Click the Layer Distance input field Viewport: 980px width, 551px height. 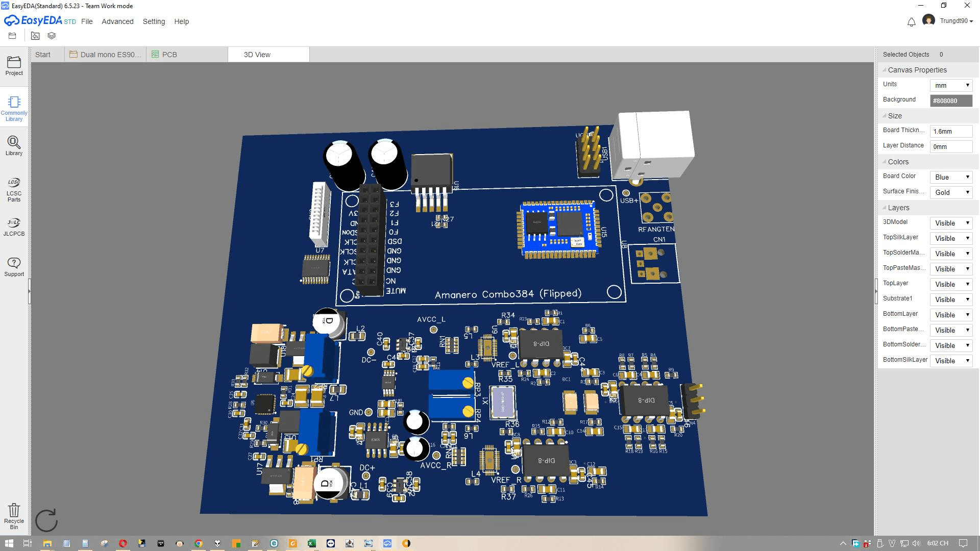pyautogui.click(x=951, y=146)
